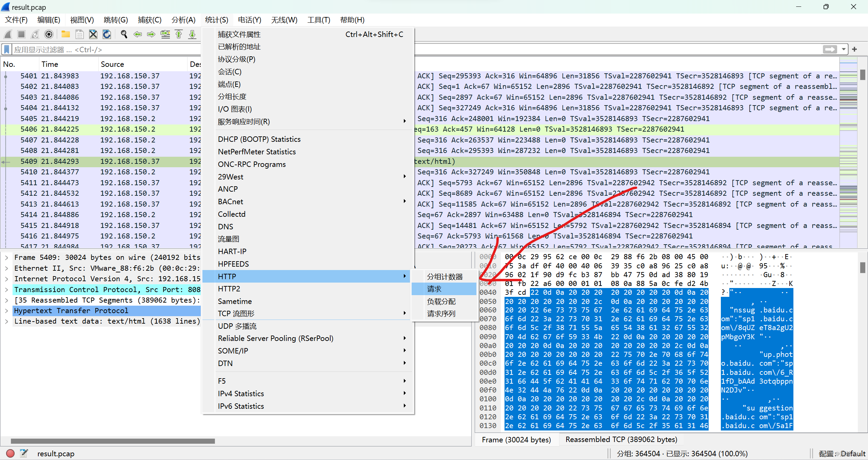Expand Line-based text data row
This screenshot has height=460, width=868.
click(x=6, y=321)
